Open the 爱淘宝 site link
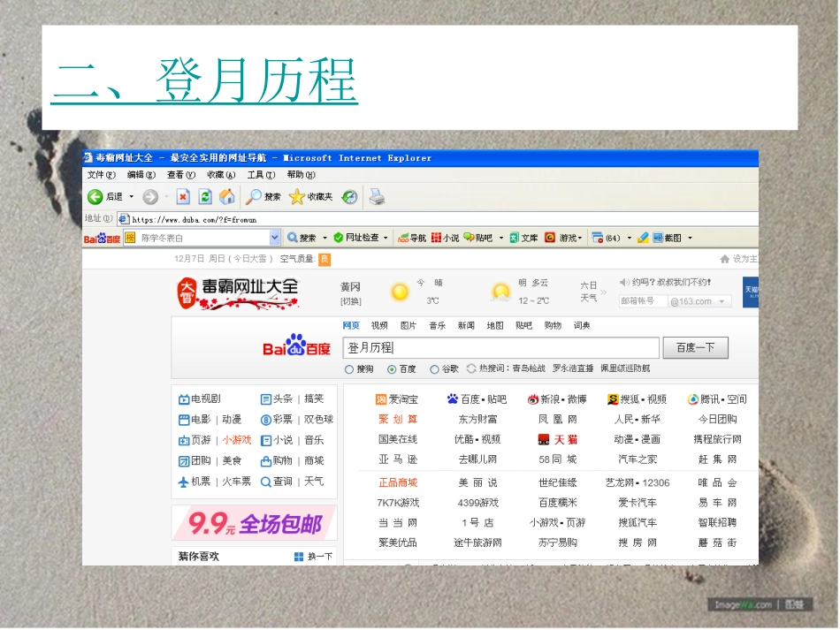Screen dimensions: 840x630 (397, 400)
